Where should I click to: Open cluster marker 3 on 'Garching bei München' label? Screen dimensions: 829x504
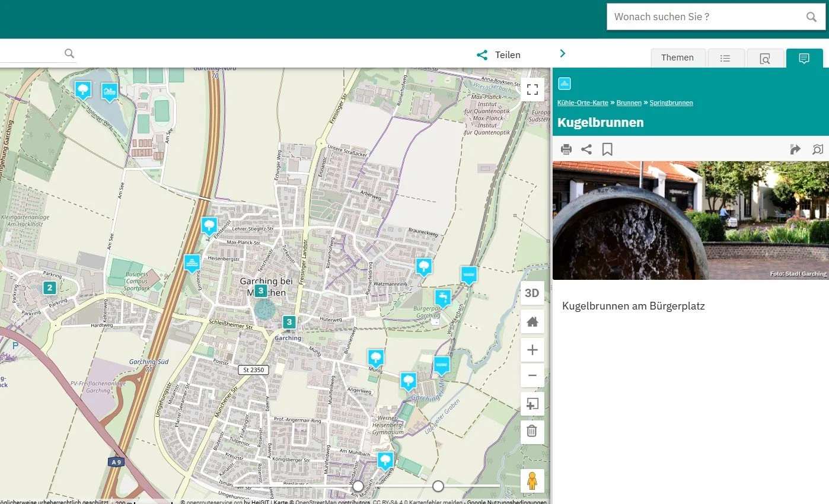260,291
